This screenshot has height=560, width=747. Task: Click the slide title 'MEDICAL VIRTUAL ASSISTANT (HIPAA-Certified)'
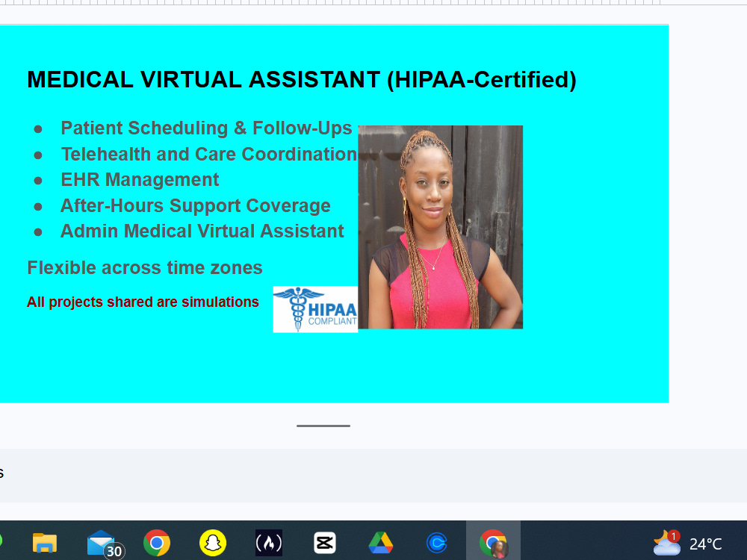[302, 80]
